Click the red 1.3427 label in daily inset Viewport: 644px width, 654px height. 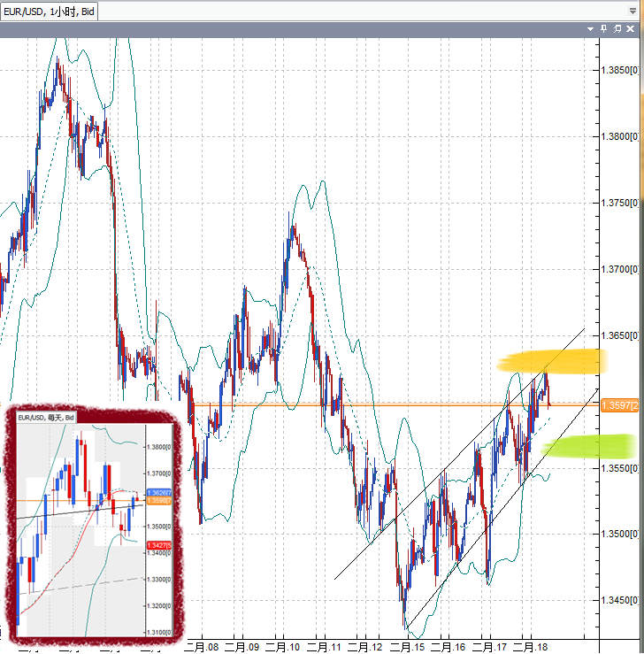pyautogui.click(x=159, y=545)
